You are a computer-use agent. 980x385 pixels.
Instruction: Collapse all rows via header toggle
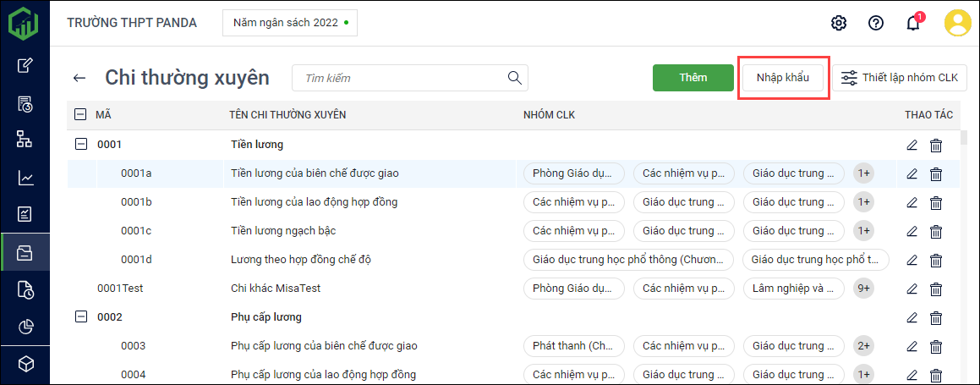tap(80, 115)
